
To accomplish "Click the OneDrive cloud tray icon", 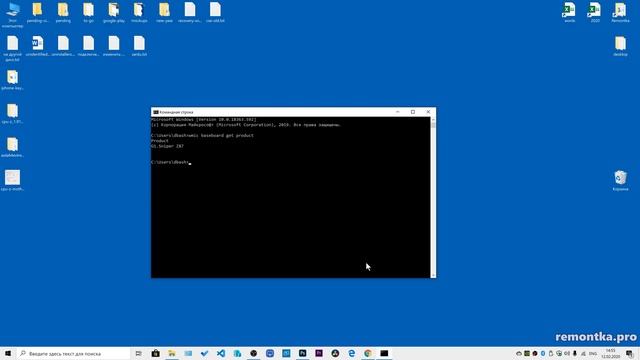I will 519,353.
